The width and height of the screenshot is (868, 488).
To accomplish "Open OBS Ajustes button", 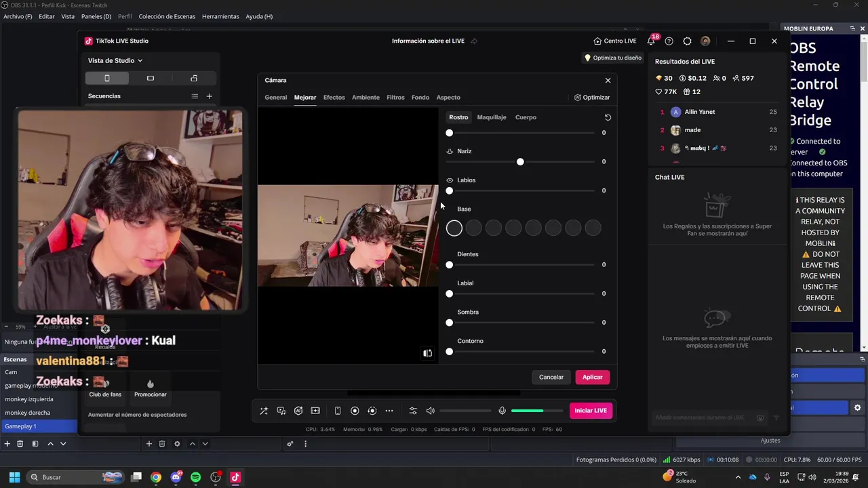I will click(x=770, y=441).
